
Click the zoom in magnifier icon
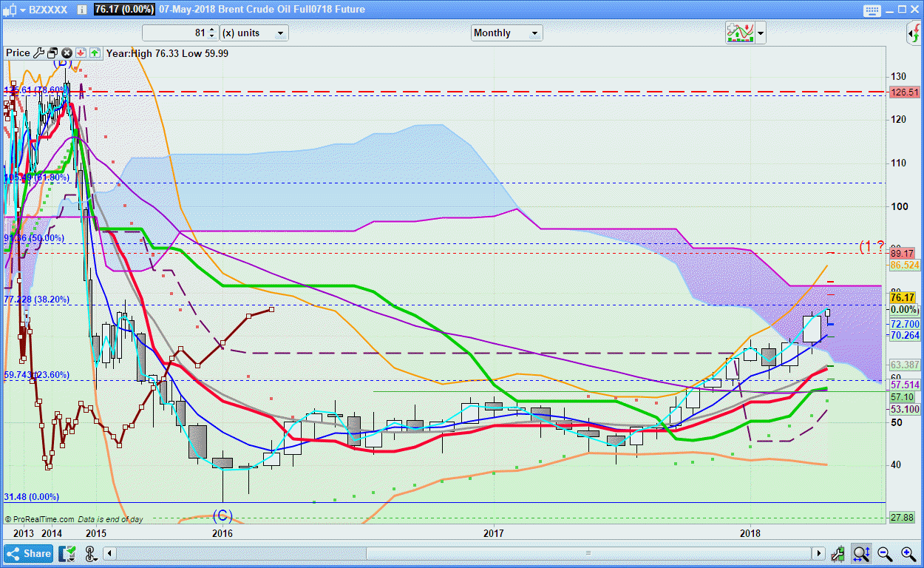(x=907, y=553)
